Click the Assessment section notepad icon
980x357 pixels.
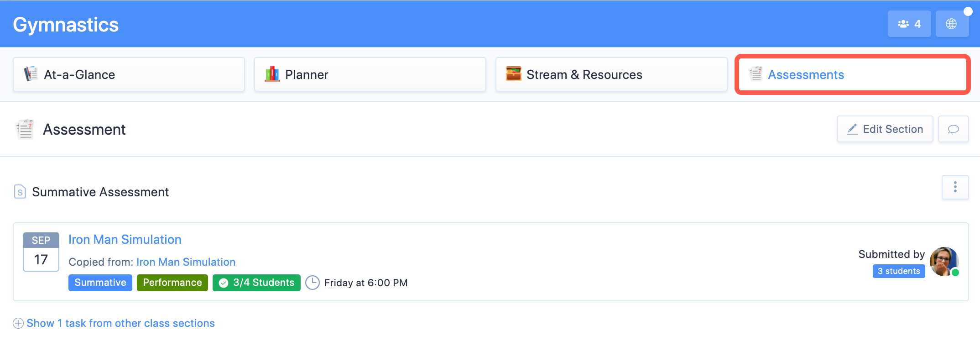(25, 129)
